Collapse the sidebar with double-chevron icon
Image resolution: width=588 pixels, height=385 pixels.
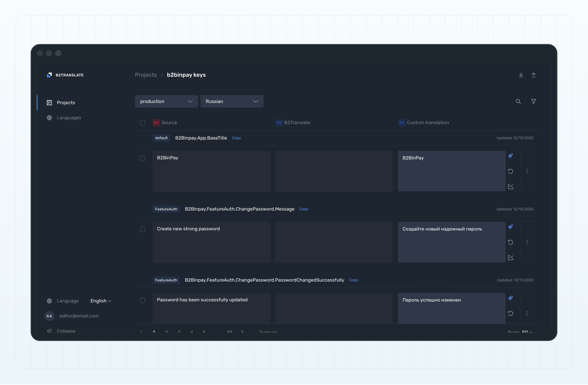(49, 331)
